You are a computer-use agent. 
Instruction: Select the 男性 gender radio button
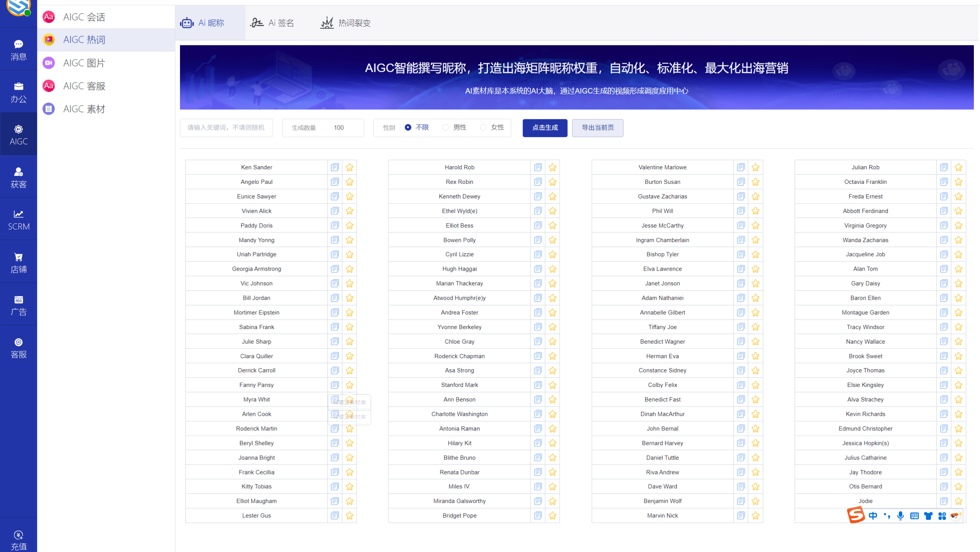[445, 127]
